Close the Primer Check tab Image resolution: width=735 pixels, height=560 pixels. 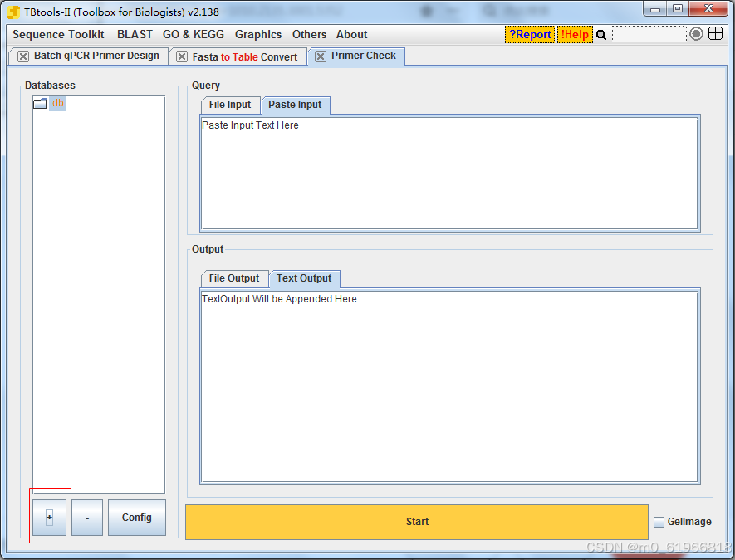pyautogui.click(x=320, y=56)
